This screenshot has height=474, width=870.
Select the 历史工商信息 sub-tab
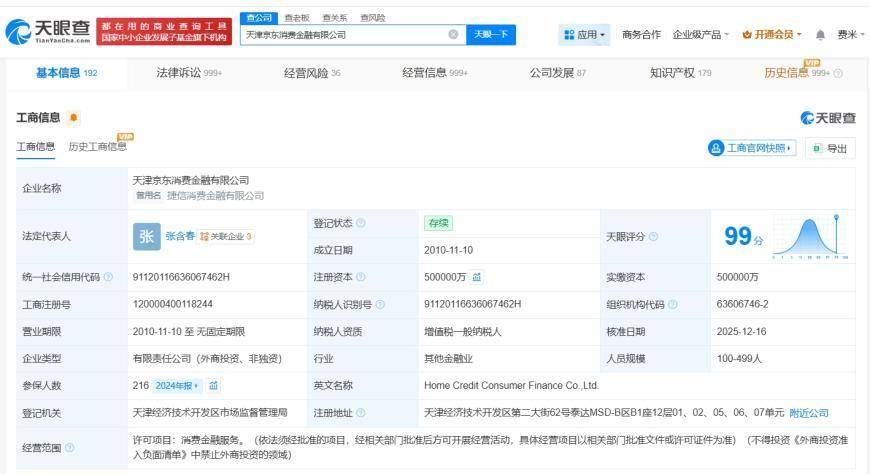point(97,147)
